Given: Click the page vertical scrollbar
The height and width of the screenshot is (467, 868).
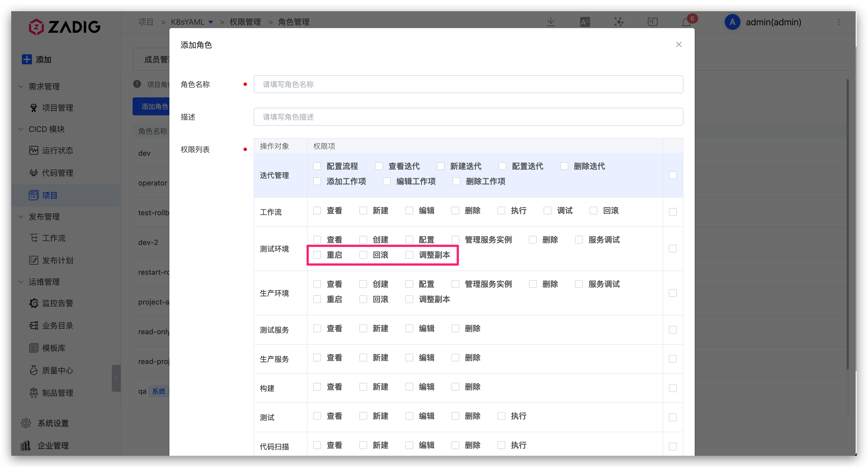Looking at the screenshot, I should click(x=848, y=225).
